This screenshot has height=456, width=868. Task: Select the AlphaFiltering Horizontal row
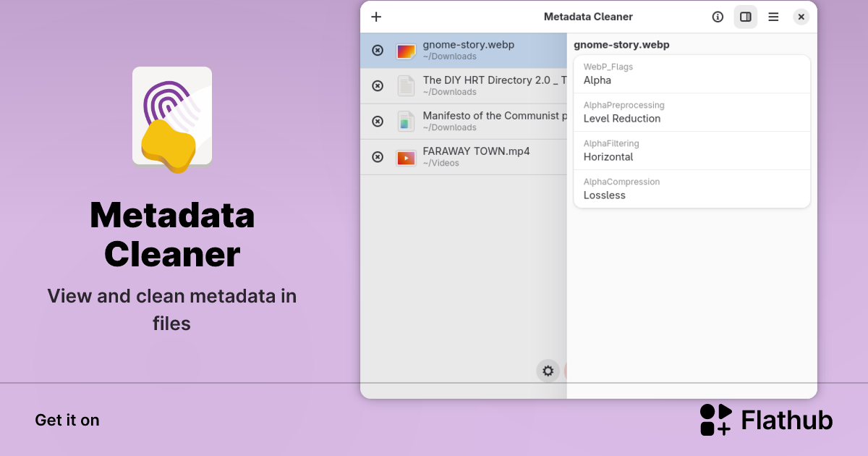(692, 151)
